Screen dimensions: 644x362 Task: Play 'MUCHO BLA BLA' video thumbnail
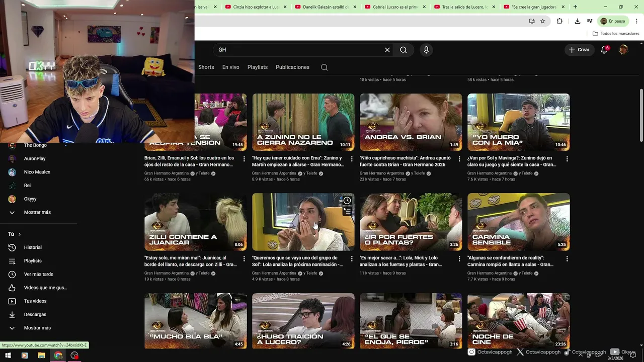pos(196,321)
